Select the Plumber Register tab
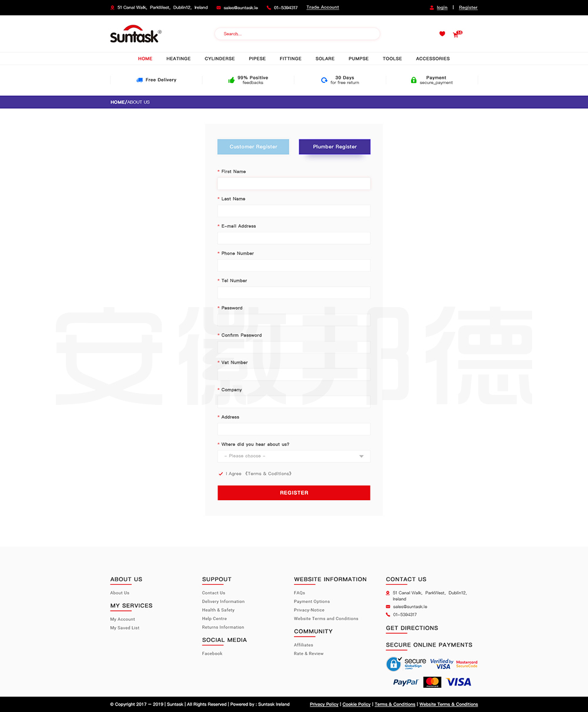This screenshot has height=712, width=588. pyautogui.click(x=335, y=147)
